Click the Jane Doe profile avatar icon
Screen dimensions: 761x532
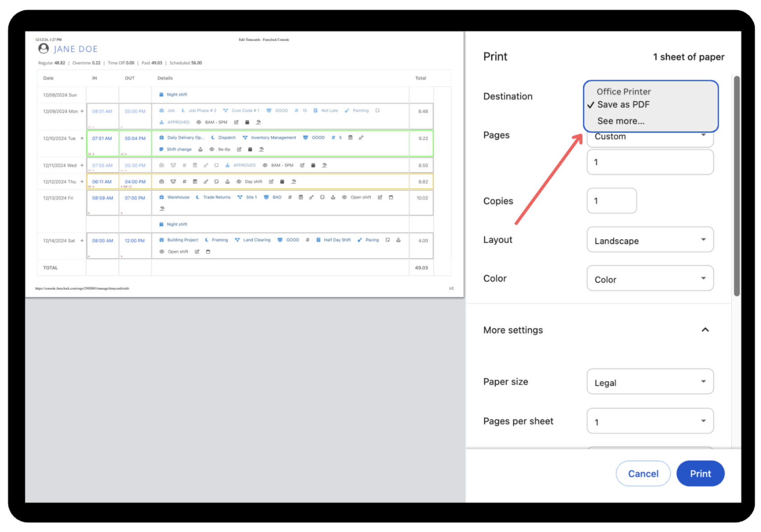click(x=43, y=48)
